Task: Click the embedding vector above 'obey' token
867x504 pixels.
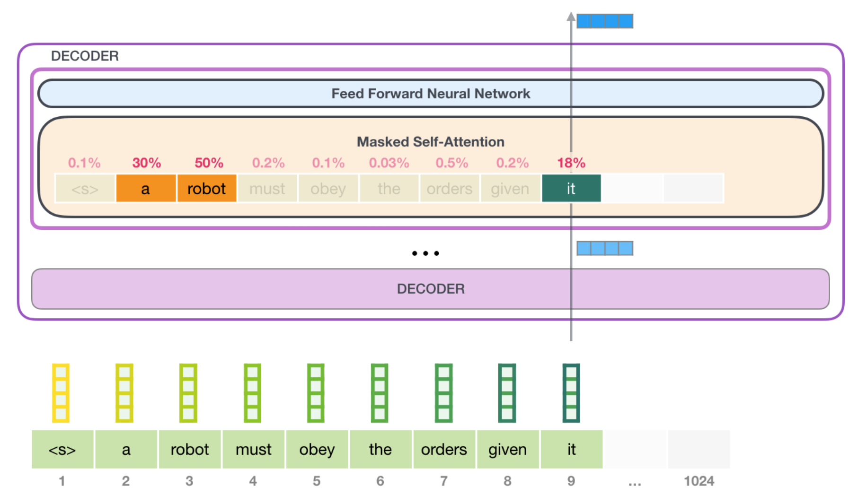Action: pyautogui.click(x=316, y=393)
